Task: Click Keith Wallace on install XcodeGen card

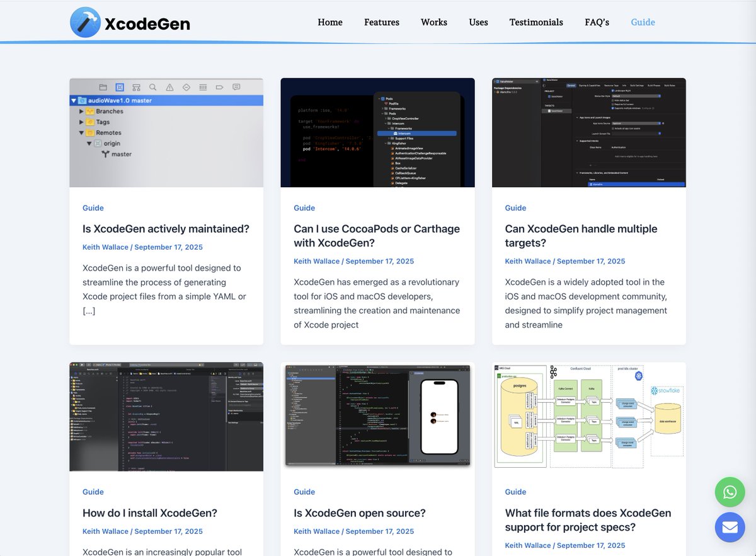Action: pos(105,531)
